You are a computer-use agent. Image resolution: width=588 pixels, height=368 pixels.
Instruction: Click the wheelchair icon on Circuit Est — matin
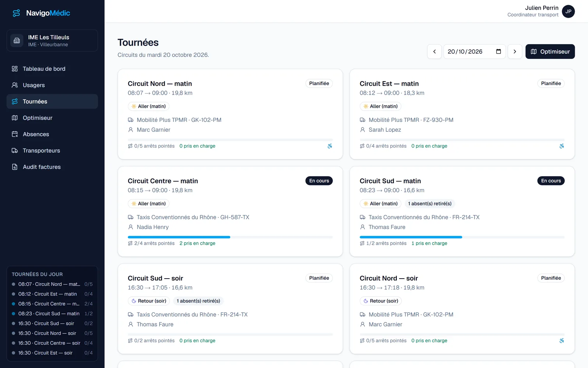coord(562,146)
